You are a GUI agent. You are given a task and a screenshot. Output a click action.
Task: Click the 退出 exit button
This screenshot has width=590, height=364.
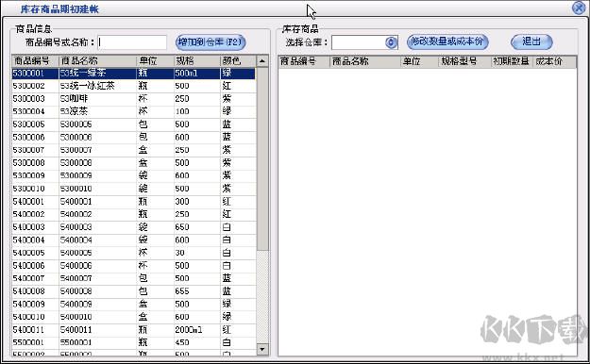531,41
